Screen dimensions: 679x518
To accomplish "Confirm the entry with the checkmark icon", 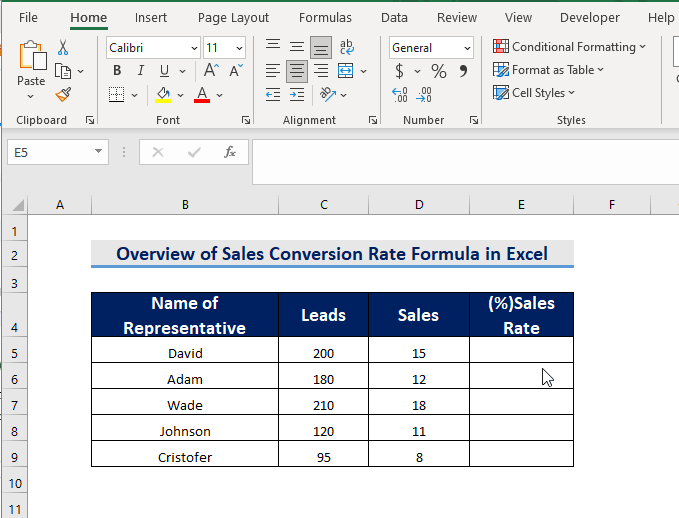I will pyautogui.click(x=194, y=152).
